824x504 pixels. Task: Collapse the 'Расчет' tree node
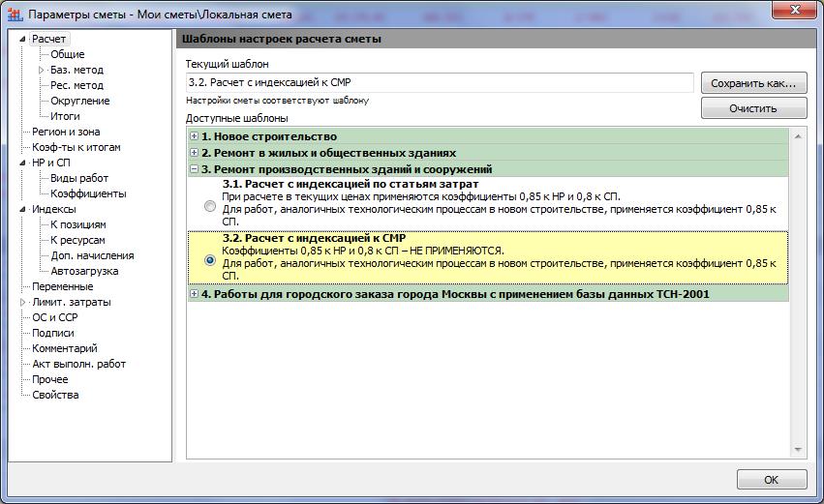click(23, 39)
